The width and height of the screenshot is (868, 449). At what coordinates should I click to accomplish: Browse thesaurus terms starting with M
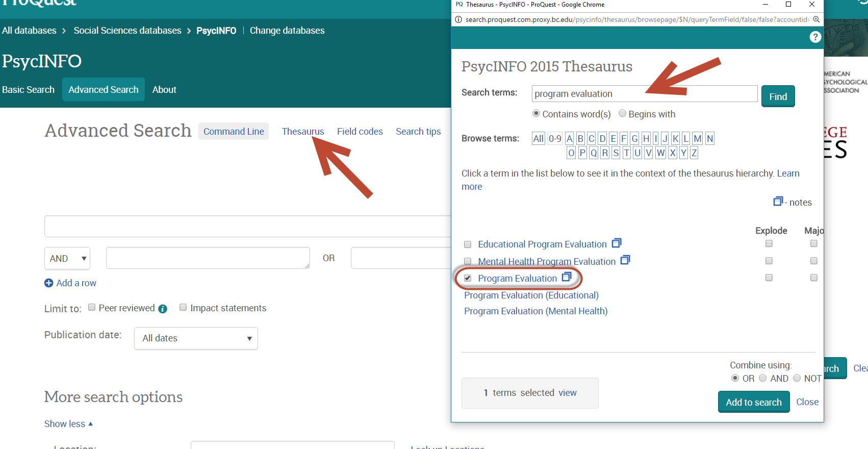(697, 138)
